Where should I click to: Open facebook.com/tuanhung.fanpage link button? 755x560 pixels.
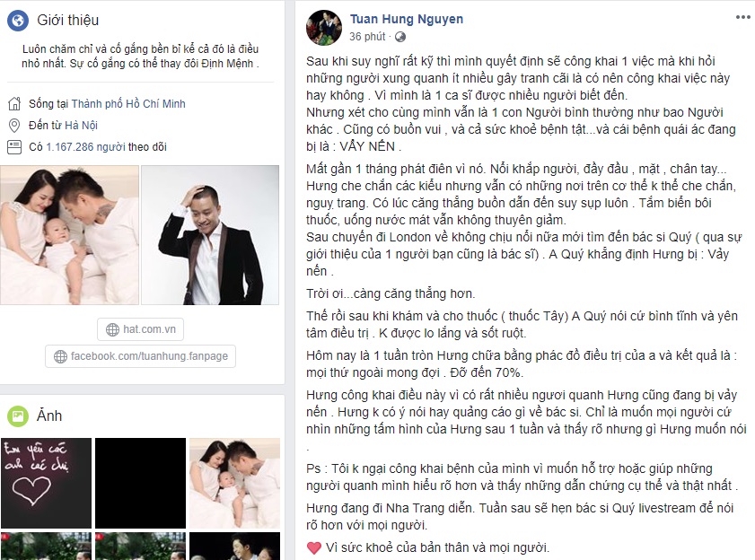pos(141,356)
